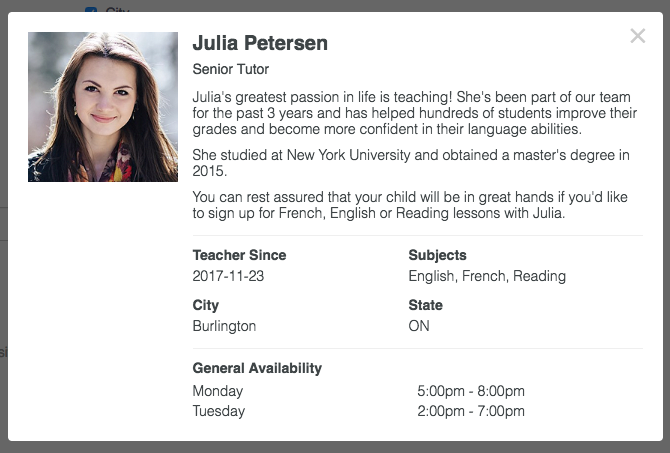
Task: Click the Burlington city value
Action: (224, 326)
